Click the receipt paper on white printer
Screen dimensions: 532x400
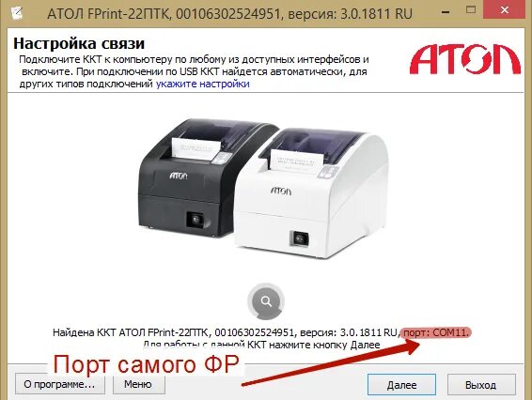294,162
